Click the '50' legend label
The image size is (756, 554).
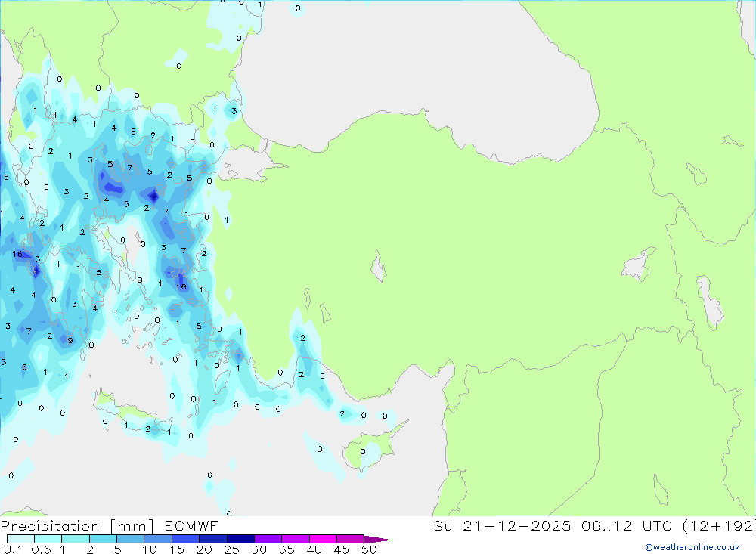click(370, 549)
